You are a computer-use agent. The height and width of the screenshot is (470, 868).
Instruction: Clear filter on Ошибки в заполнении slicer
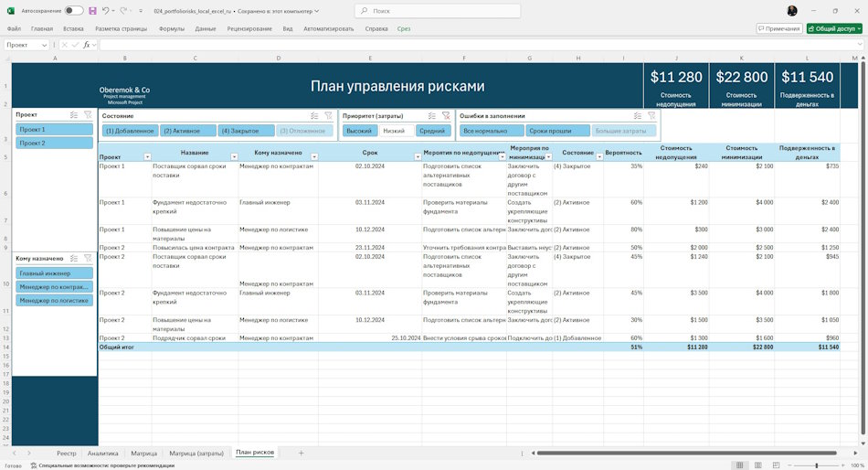(651, 116)
